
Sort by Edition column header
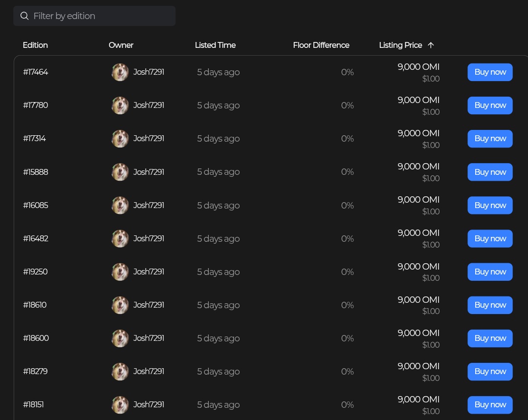(x=35, y=45)
